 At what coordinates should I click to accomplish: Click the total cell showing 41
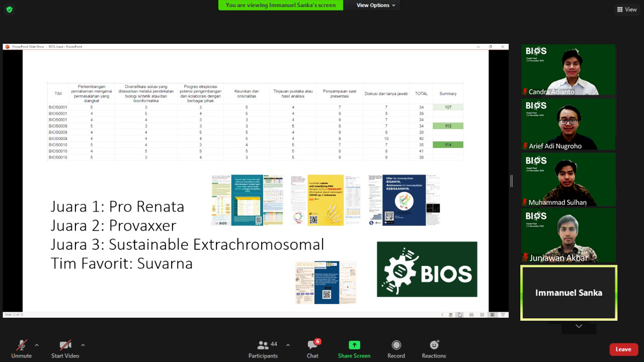pos(421,151)
